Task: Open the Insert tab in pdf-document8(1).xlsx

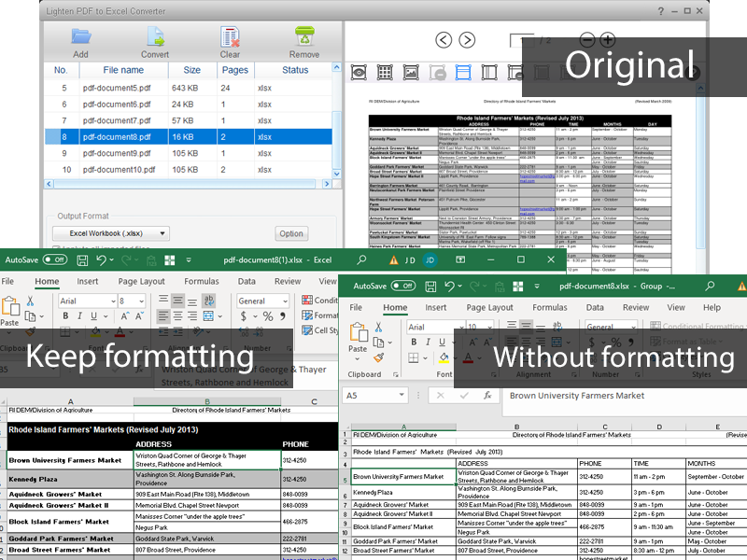Action: [x=88, y=282]
